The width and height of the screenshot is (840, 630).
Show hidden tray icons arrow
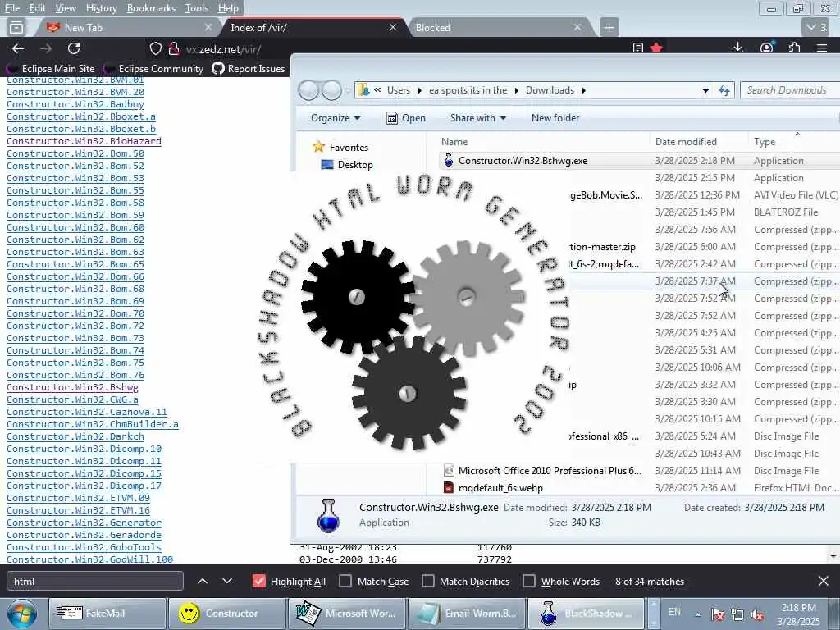pyautogui.click(x=698, y=615)
